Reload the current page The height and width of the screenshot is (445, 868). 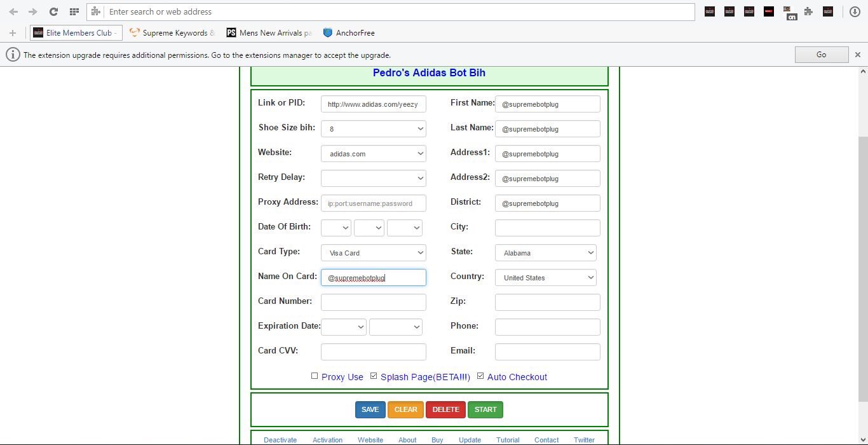(53, 11)
